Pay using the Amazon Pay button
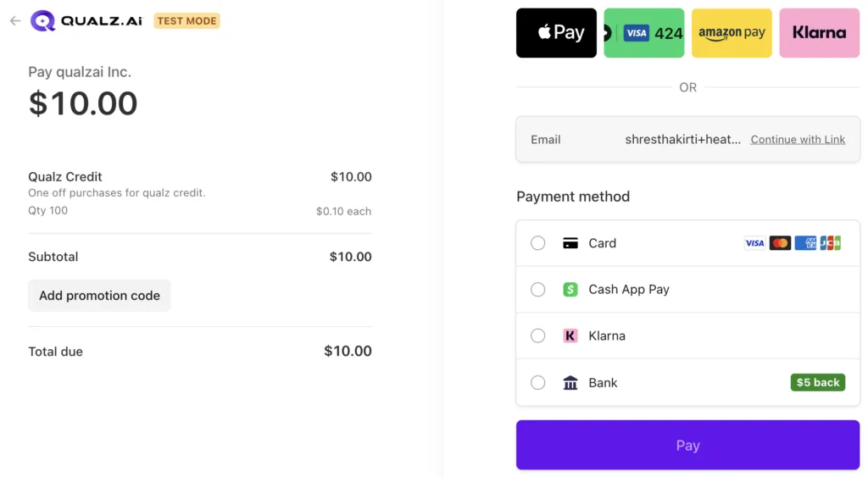Screen dimensions: 868x477 (x=732, y=33)
